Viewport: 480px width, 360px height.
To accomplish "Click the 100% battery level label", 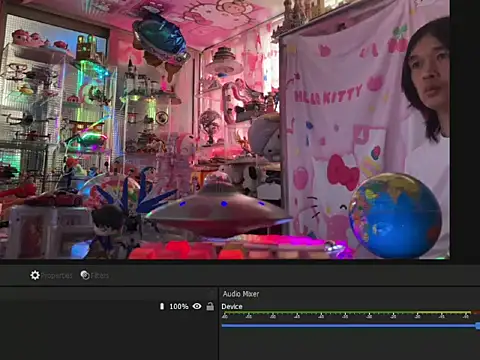I will pyautogui.click(x=179, y=306).
